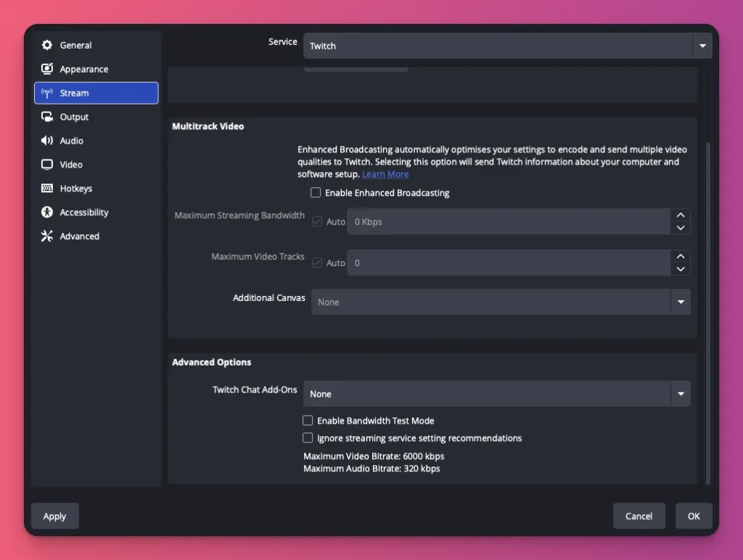Open the Advanced settings tab
Viewport: 743px width, 560px height.
79,236
